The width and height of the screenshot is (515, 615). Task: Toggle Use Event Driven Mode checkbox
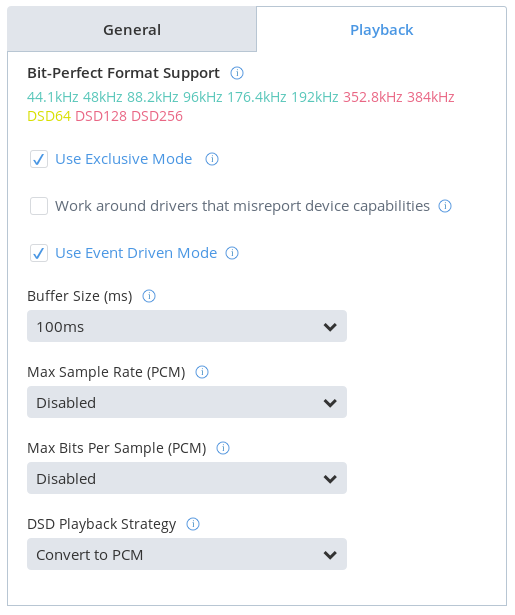(x=39, y=253)
